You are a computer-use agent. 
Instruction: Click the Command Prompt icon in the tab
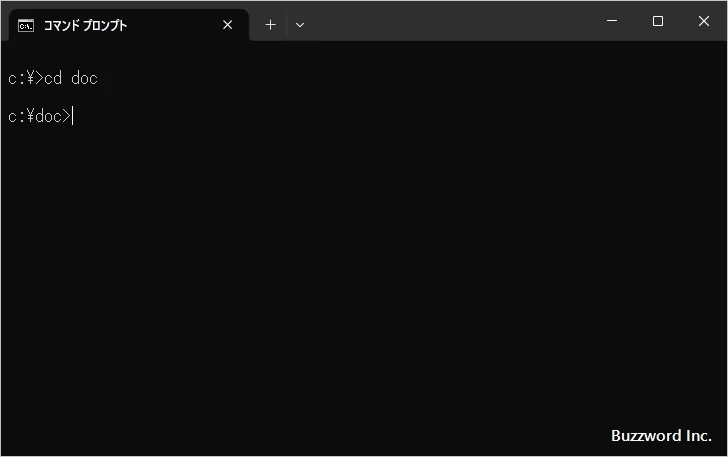[x=25, y=25]
